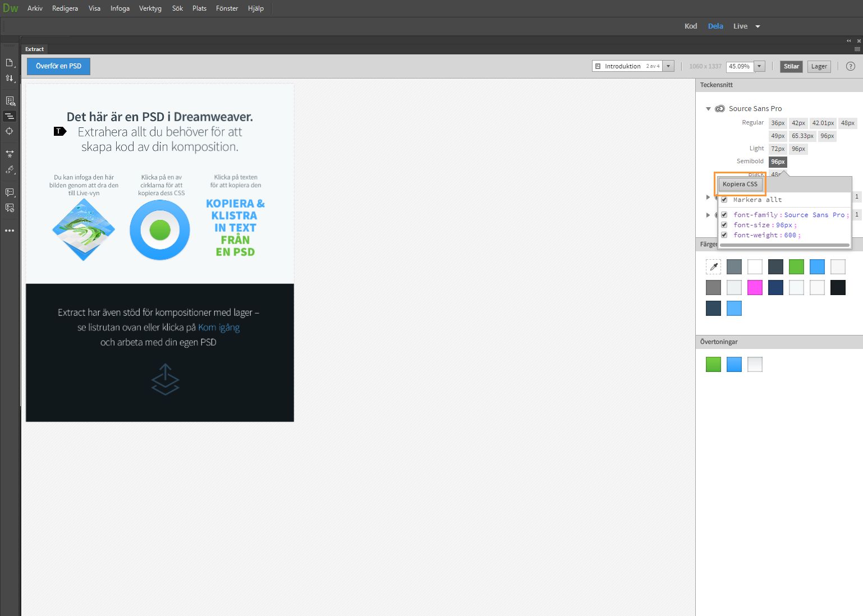Open the Visa menu
Image resolution: width=863 pixels, height=616 pixels.
coord(94,8)
